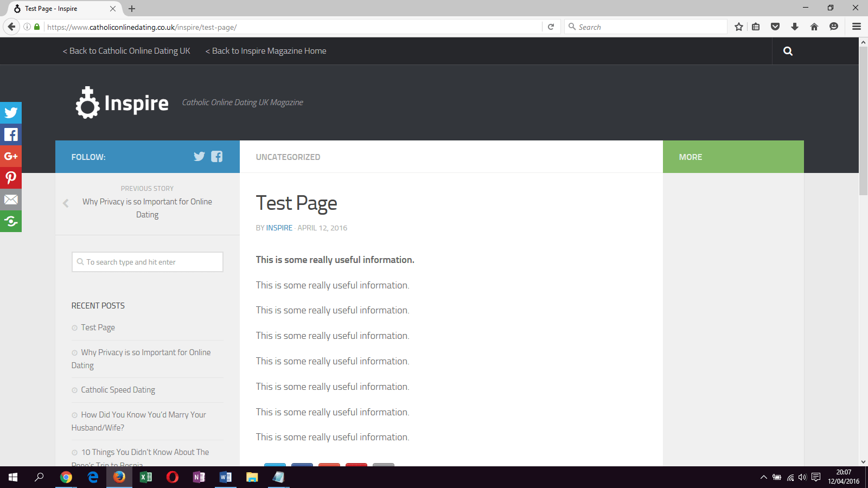The image size is (868, 488).
Task: Open Twitter from the FOLLOW bar
Action: click(x=199, y=157)
